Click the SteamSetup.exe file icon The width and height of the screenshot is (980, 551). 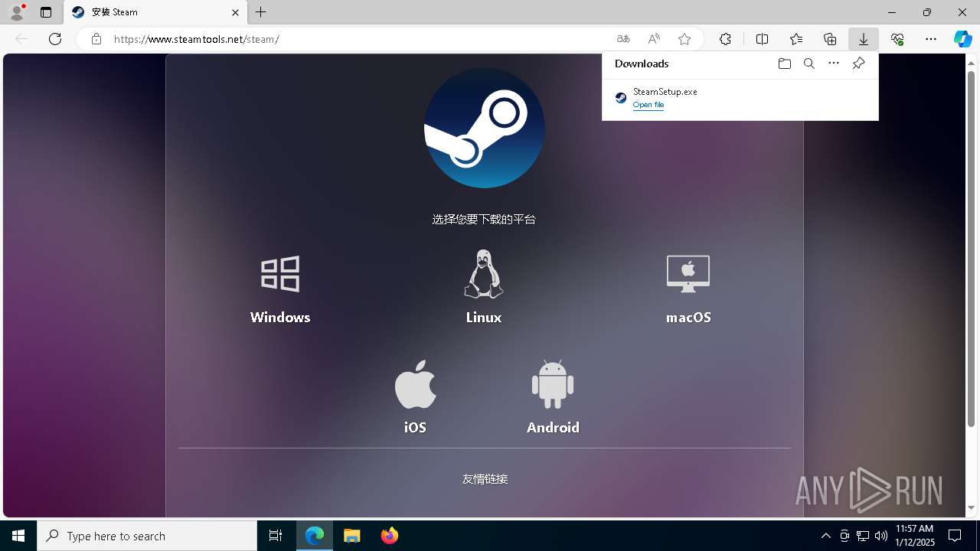click(x=621, y=98)
